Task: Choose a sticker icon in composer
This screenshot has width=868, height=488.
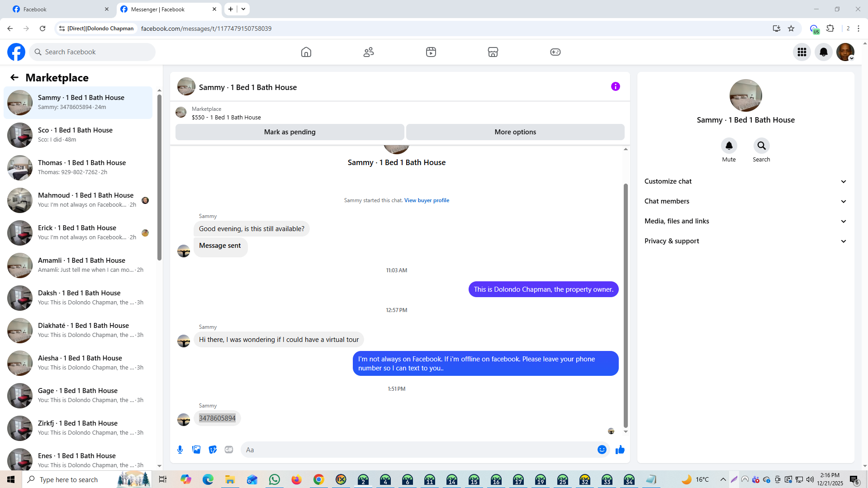Action: tap(213, 450)
